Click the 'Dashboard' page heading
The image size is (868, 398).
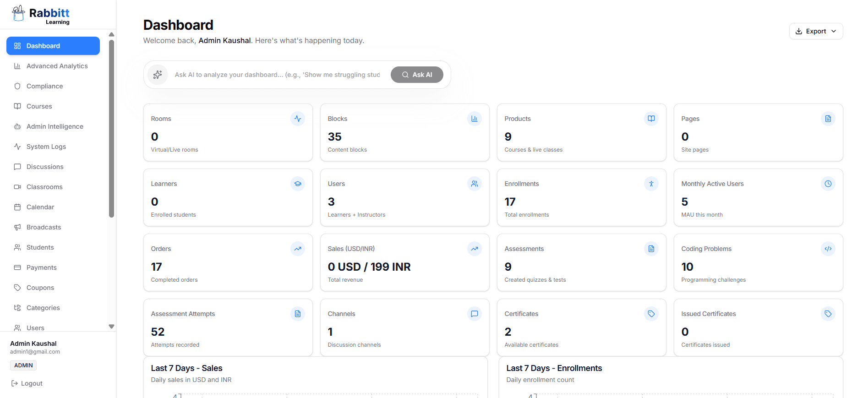pyautogui.click(x=178, y=25)
